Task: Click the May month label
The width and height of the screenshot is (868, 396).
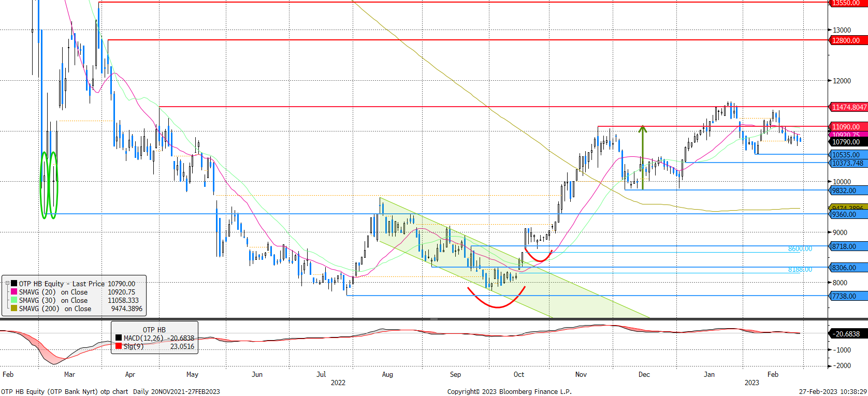Action: pos(192,374)
